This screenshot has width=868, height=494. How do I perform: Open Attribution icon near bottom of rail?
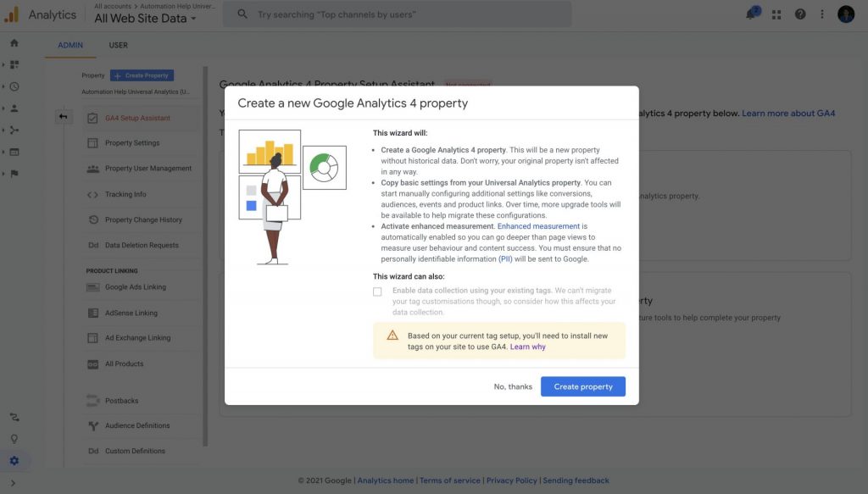[x=14, y=417]
